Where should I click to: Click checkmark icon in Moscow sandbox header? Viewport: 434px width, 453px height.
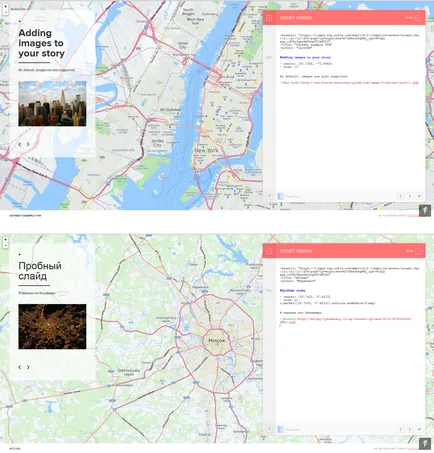(418, 251)
